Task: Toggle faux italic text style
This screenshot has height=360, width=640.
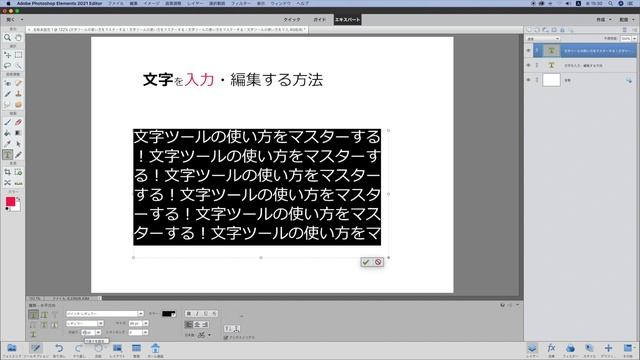Action: (x=197, y=313)
